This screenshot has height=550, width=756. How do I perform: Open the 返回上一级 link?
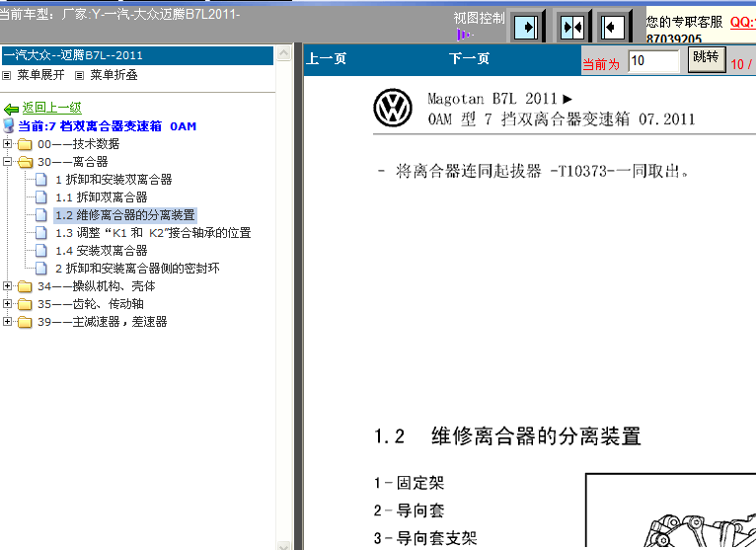[51, 108]
